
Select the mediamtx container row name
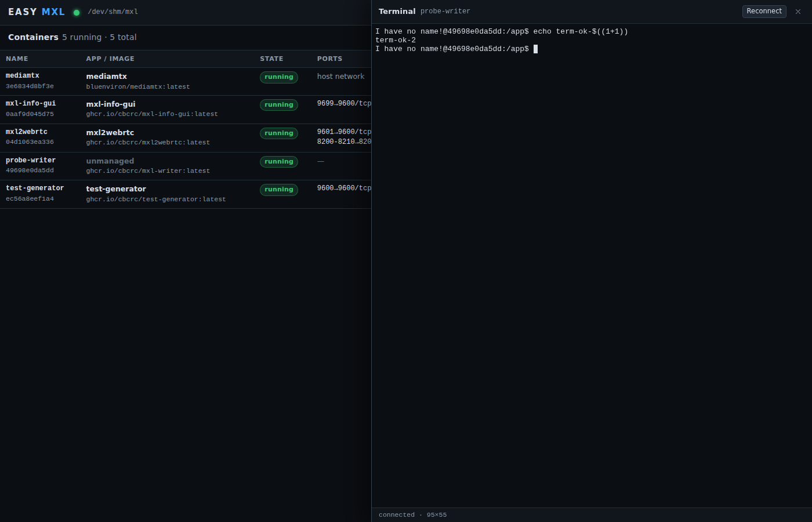23,76
